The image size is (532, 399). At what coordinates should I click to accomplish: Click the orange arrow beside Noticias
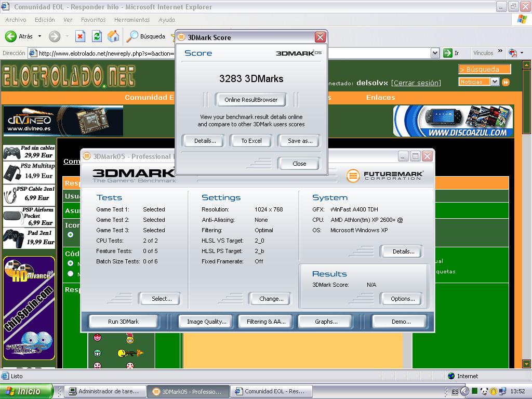click(506, 82)
